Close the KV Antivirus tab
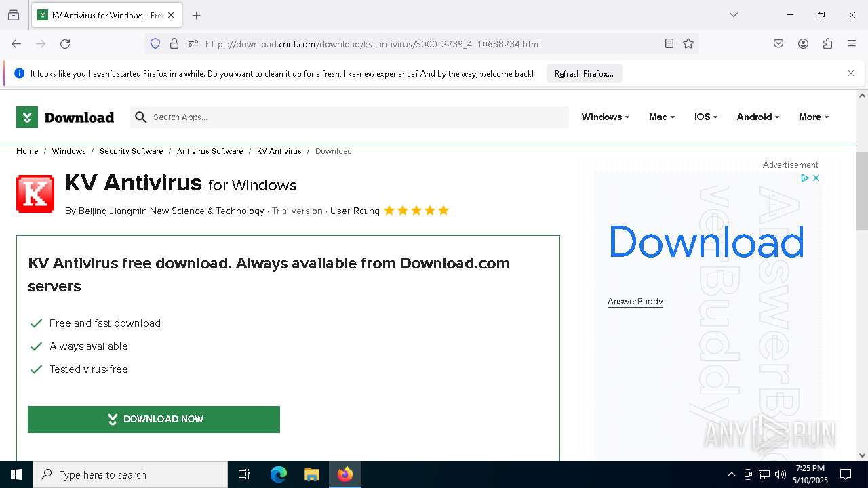 point(171,15)
